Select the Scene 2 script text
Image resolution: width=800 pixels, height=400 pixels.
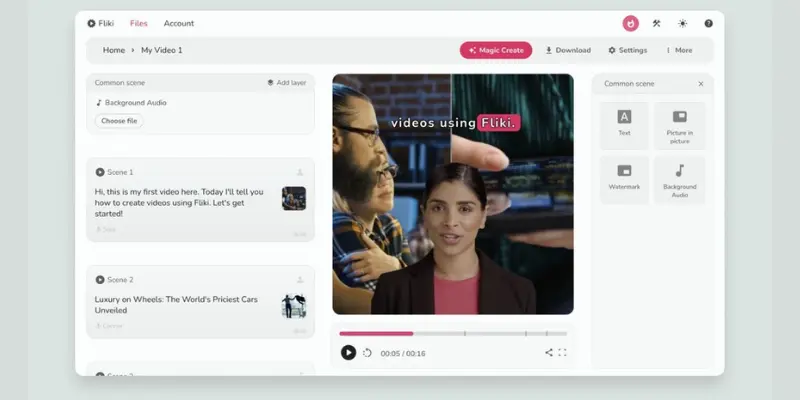pyautogui.click(x=176, y=305)
